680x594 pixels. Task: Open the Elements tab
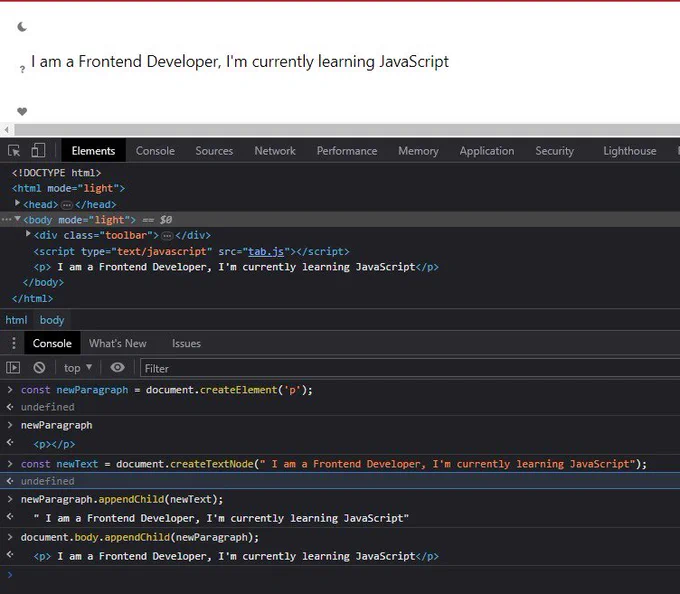[x=93, y=151]
